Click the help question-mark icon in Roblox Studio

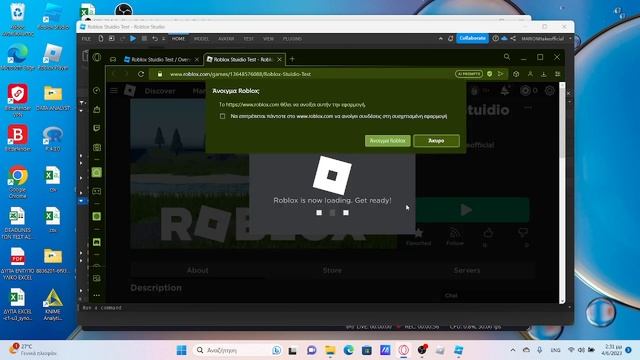coord(495,38)
